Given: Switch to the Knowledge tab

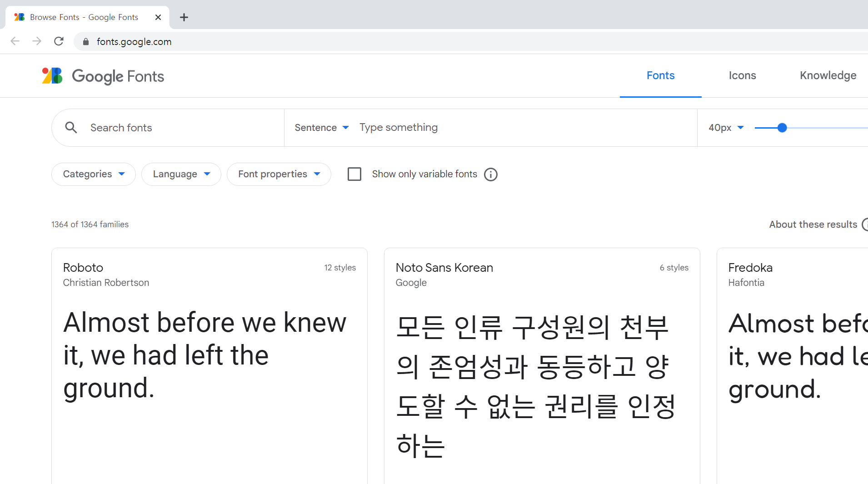Looking at the screenshot, I should [x=828, y=75].
